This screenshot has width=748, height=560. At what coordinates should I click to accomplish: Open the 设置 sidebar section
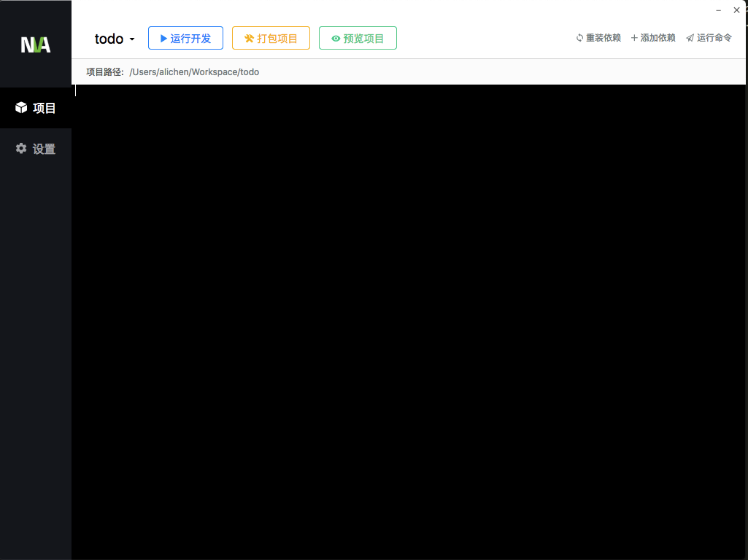[x=36, y=149]
